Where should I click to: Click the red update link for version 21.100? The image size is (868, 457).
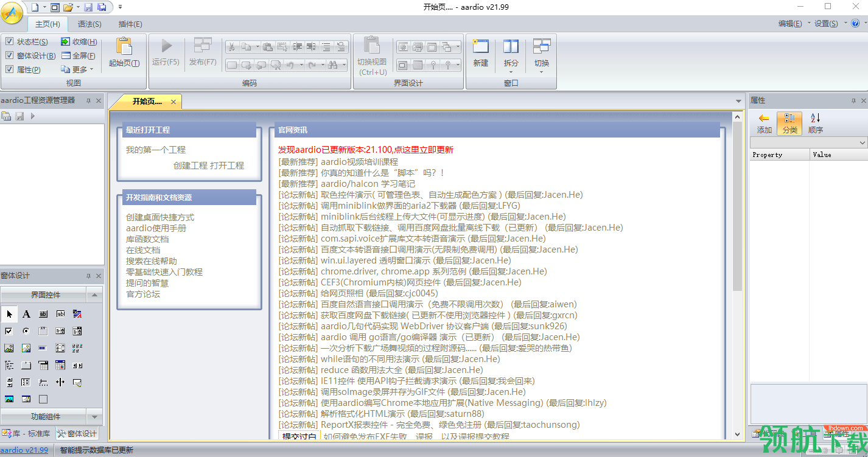[366, 150]
